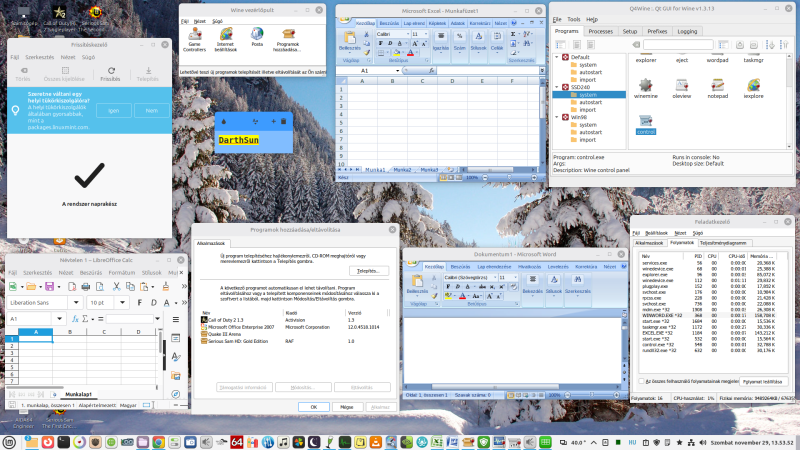
Task: Click Nem button in mirror prompt
Action: point(152,111)
